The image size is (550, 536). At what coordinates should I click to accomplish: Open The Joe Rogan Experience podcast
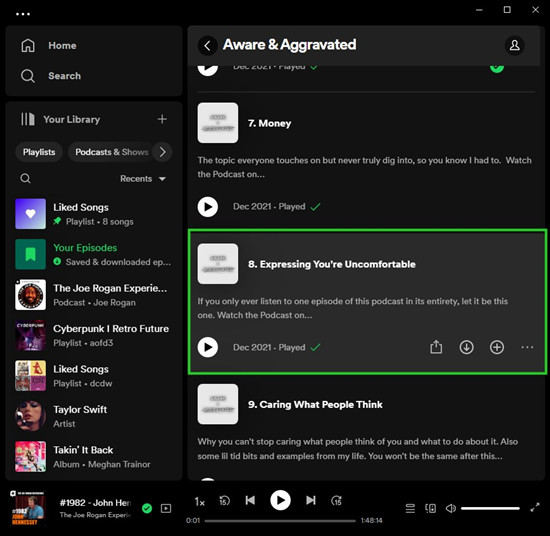coord(94,295)
